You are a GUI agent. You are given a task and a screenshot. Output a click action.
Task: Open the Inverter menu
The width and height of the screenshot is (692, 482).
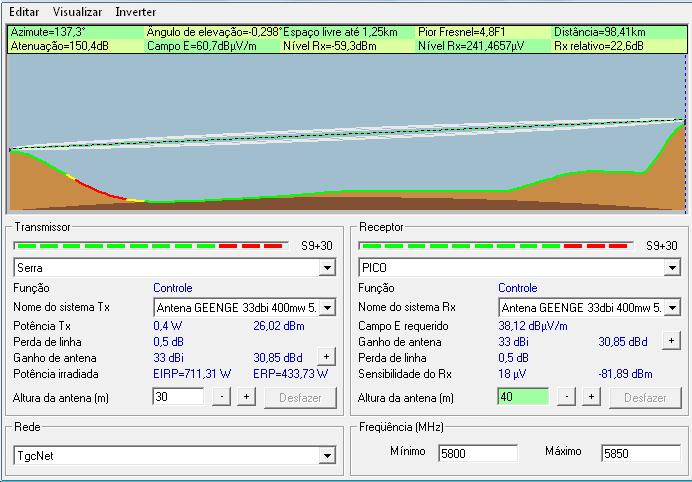tap(135, 12)
